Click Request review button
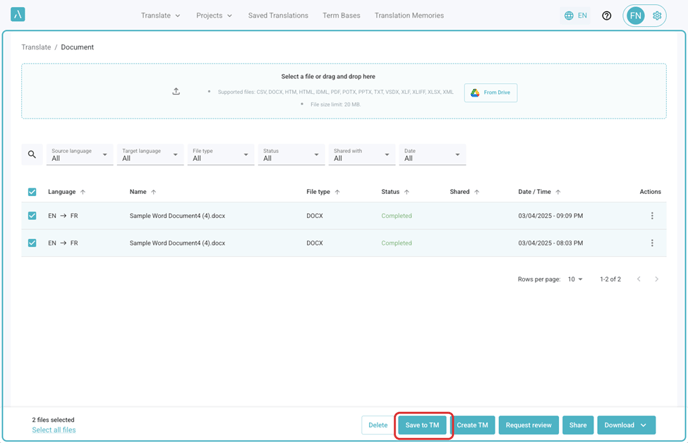The width and height of the screenshot is (688, 443). [528, 425]
